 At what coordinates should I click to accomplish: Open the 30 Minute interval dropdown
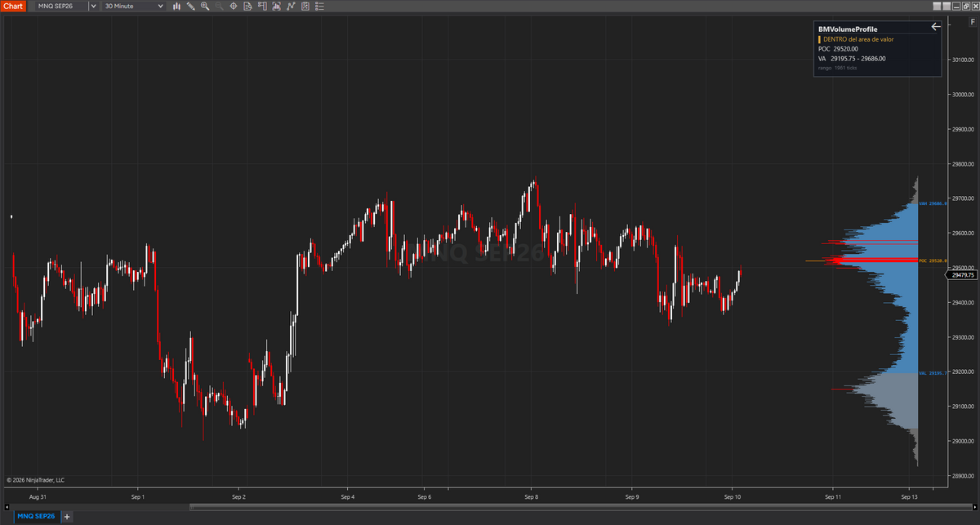(134, 6)
